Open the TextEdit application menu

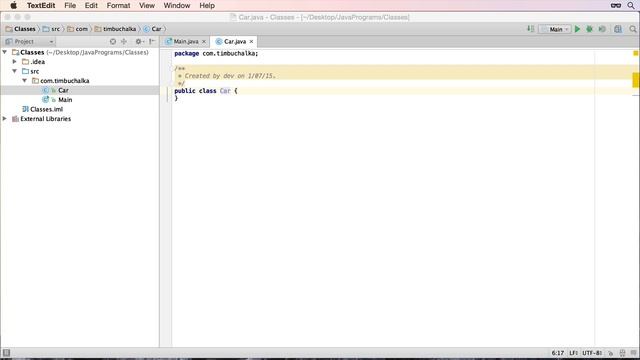pos(41,5)
